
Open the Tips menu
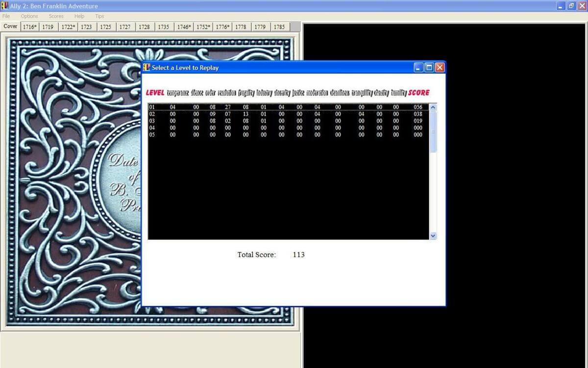[99, 16]
